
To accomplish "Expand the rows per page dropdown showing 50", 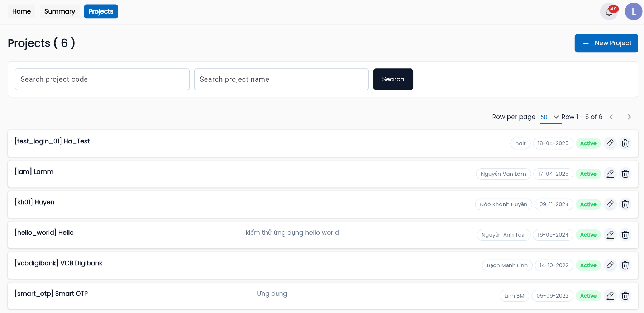I will pyautogui.click(x=550, y=117).
